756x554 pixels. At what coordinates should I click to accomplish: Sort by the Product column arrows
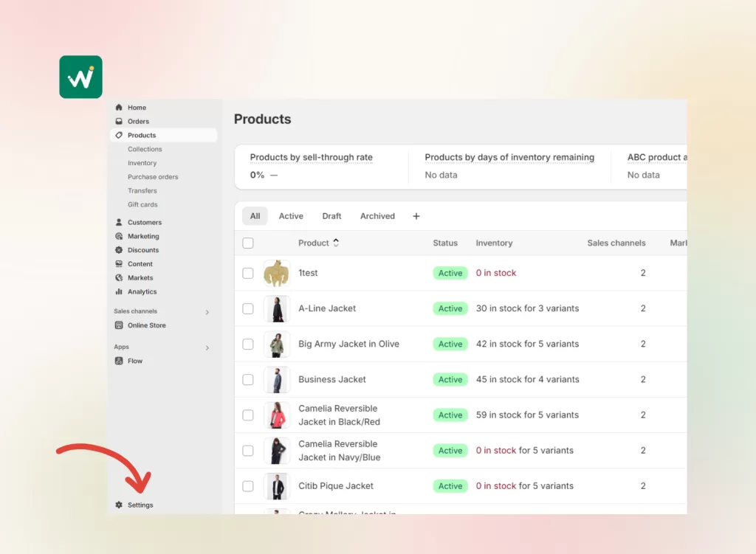(336, 243)
